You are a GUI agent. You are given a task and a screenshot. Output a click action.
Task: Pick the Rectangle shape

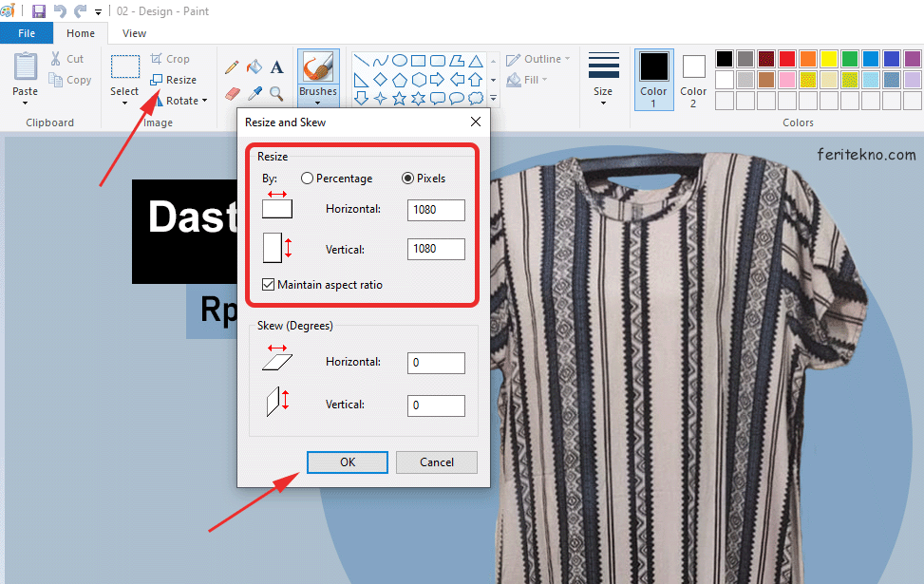click(x=419, y=60)
